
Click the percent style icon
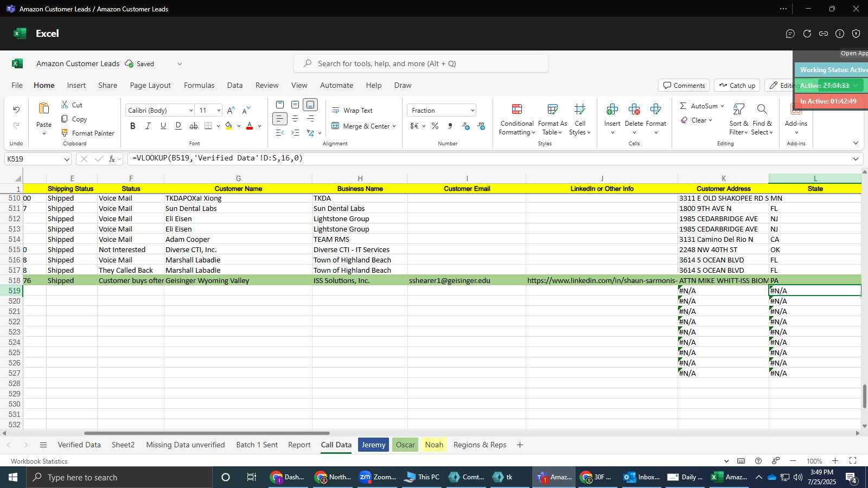(435, 126)
